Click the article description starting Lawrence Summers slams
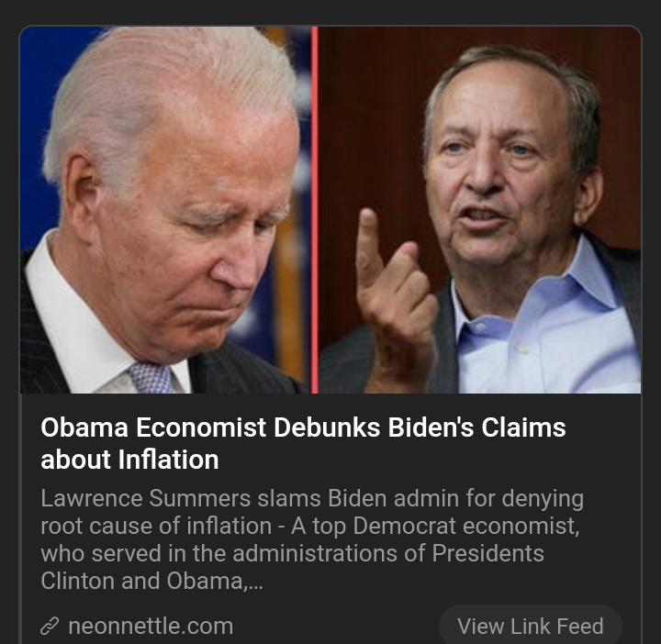This screenshot has height=644, width=661. [x=312, y=539]
